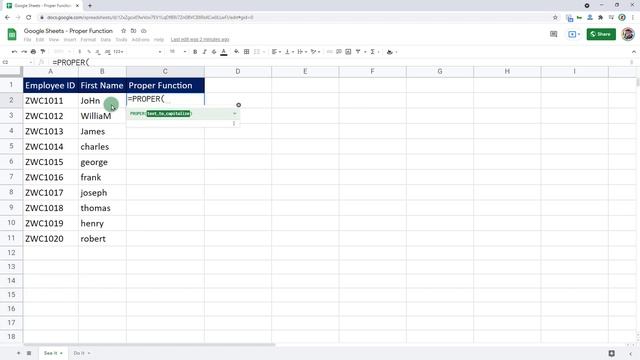Go back in browser
Image resolution: width=640 pixels, height=360 pixels.
[x=7, y=18]
